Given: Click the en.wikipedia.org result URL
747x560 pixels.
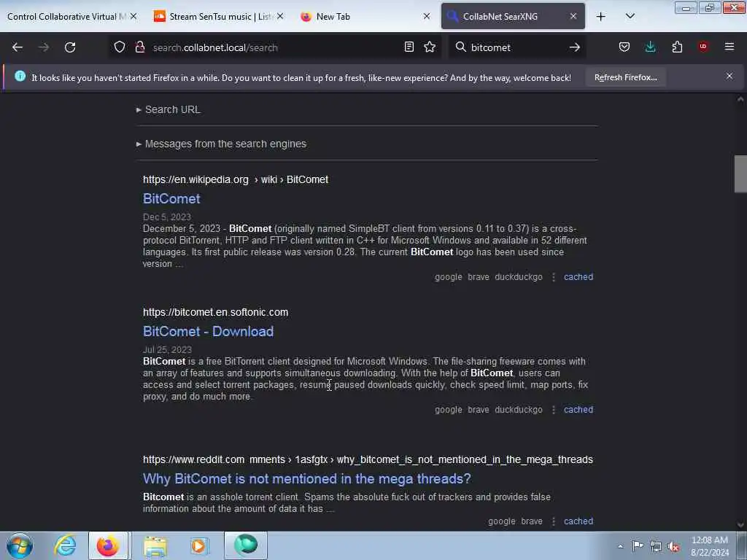Looking at the screenshot, I should click(x=236, y=179).
